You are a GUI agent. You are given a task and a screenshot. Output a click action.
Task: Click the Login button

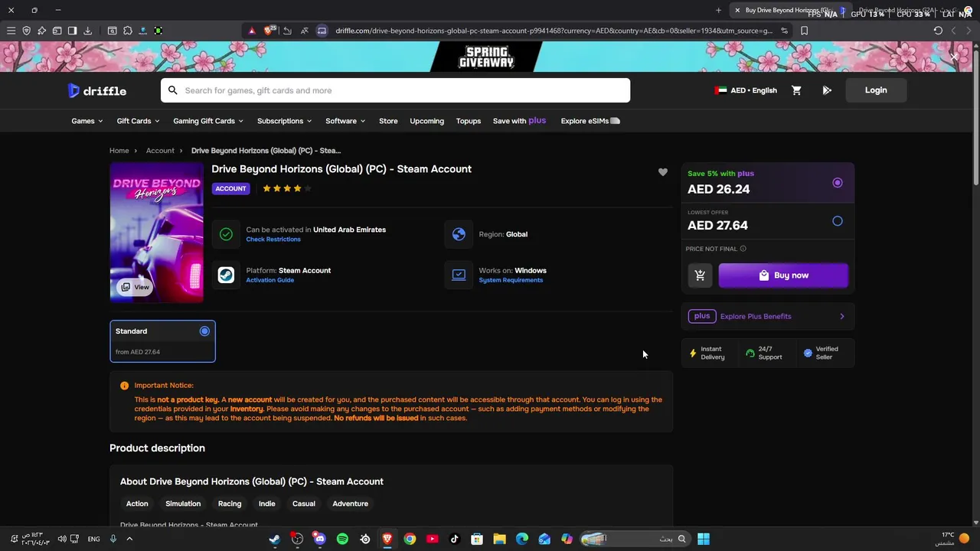pyautogui.click(x=876, y=90)
